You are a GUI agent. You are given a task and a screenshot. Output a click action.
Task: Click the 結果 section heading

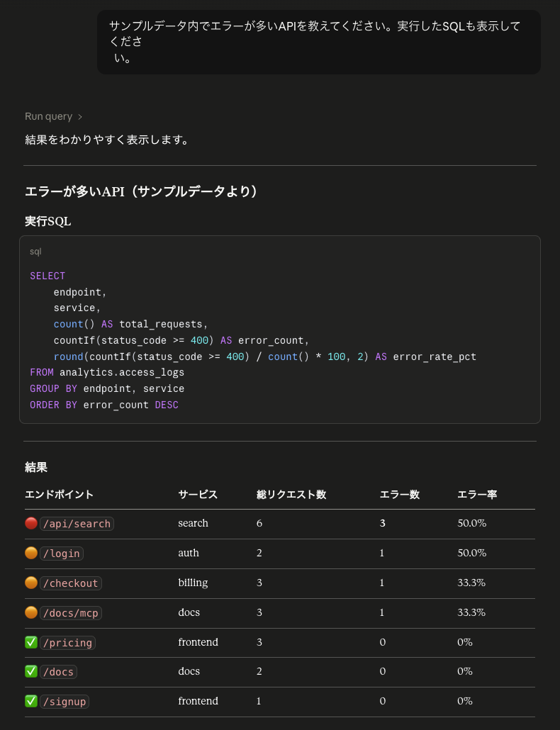coord(36,468)
